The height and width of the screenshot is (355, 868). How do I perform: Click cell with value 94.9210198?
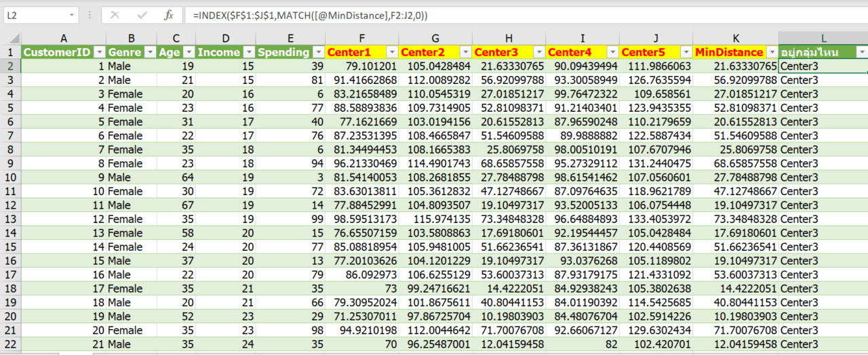click(362, 330)
